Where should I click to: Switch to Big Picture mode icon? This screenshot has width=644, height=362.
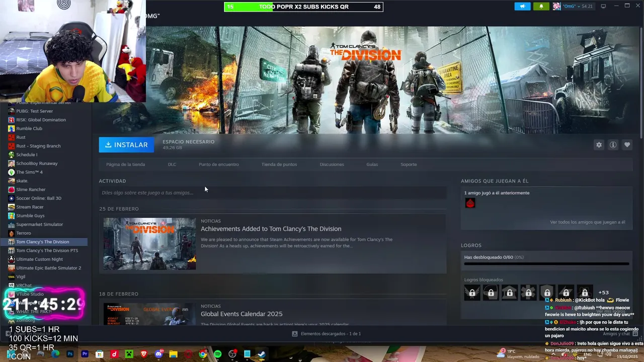603,7
